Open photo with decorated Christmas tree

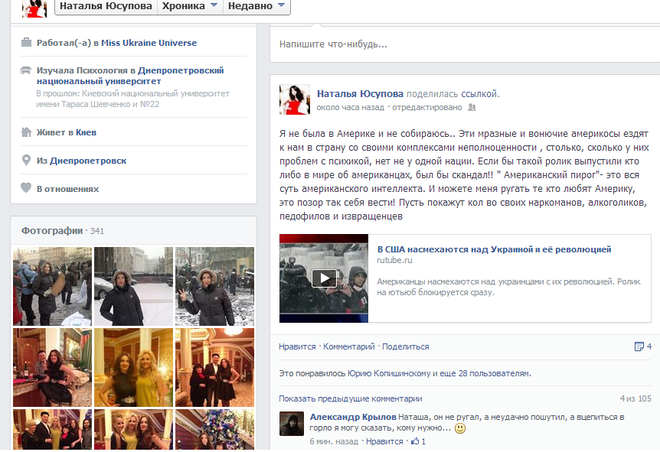(215, 429)
